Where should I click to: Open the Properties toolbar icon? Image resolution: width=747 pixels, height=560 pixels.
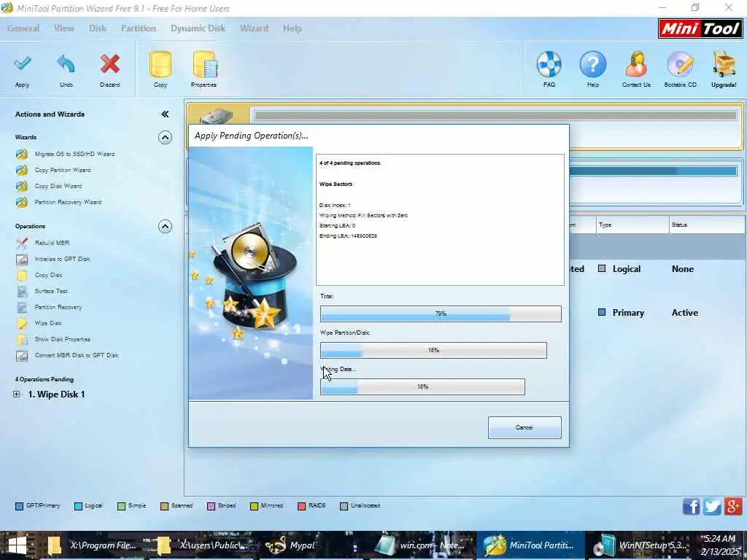pos(205,64)
